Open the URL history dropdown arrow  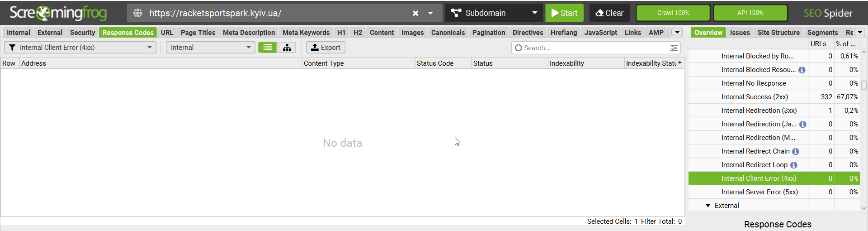(x=430, y=13)
